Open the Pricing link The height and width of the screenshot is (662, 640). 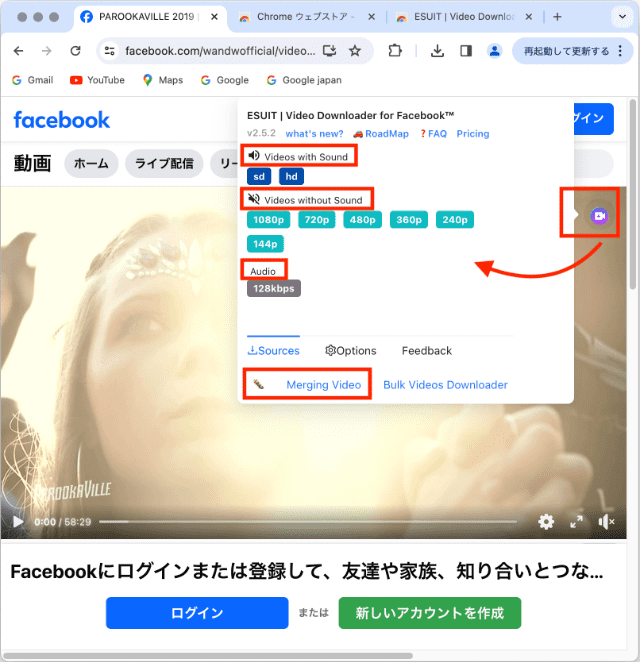(x=473, y=134)
